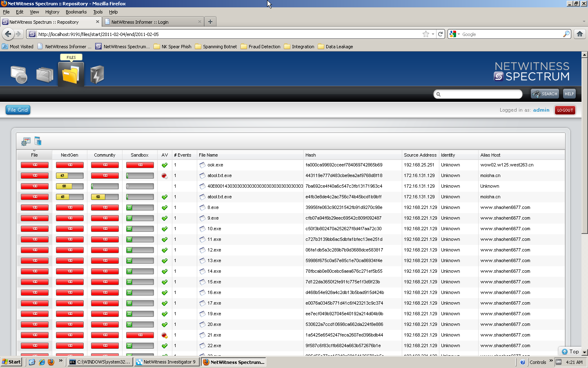Sort by the Source Address column header
Image resolution: width=588 pixels, height=368 pixels.
pyautogui.click(x=420, y=155)
